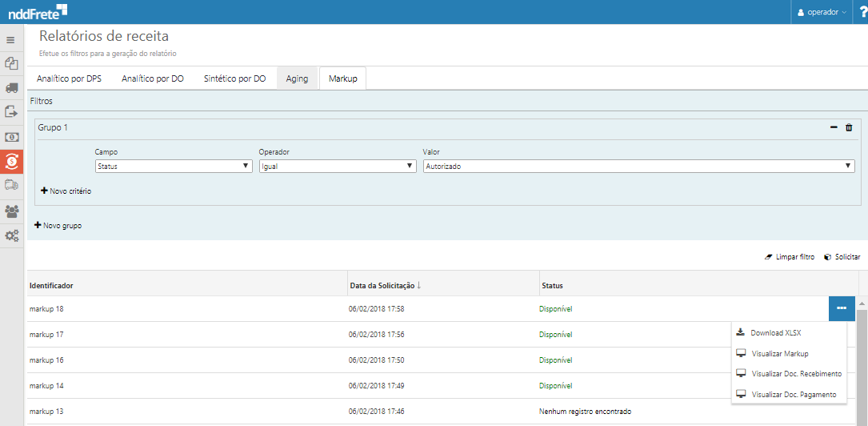Image resolution: width=868 pixels, height=426 pixels.
Task: Delete Grupo 1 with the trash icon
Action: 849,127
